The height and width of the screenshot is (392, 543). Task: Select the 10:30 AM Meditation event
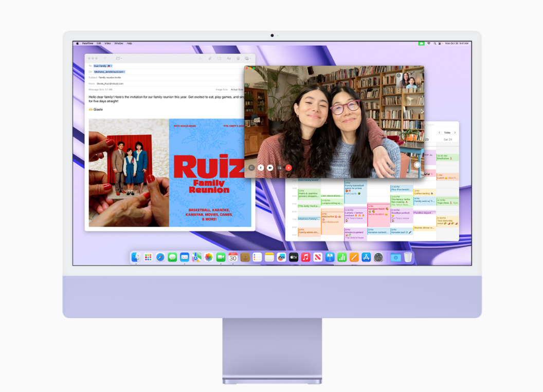tap(447, 157)
